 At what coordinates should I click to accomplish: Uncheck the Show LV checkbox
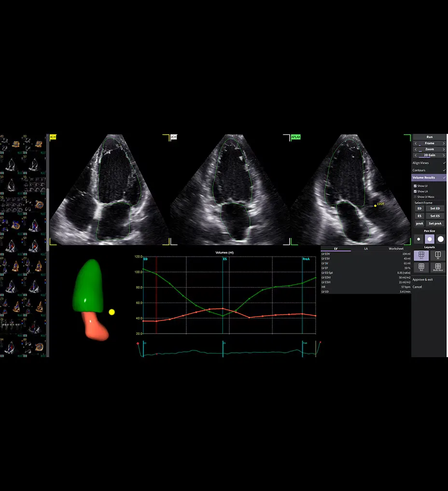pyautogui.click(x=415, y=186)
